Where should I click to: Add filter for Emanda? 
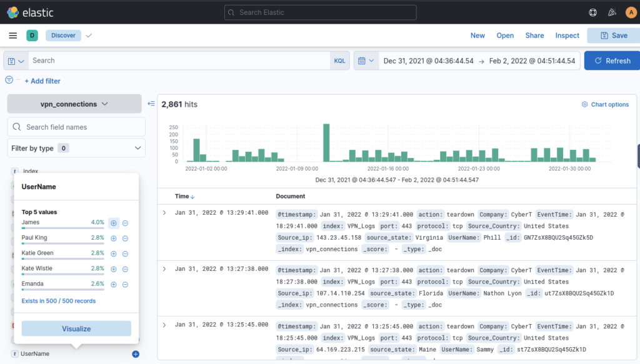point(114,285)
